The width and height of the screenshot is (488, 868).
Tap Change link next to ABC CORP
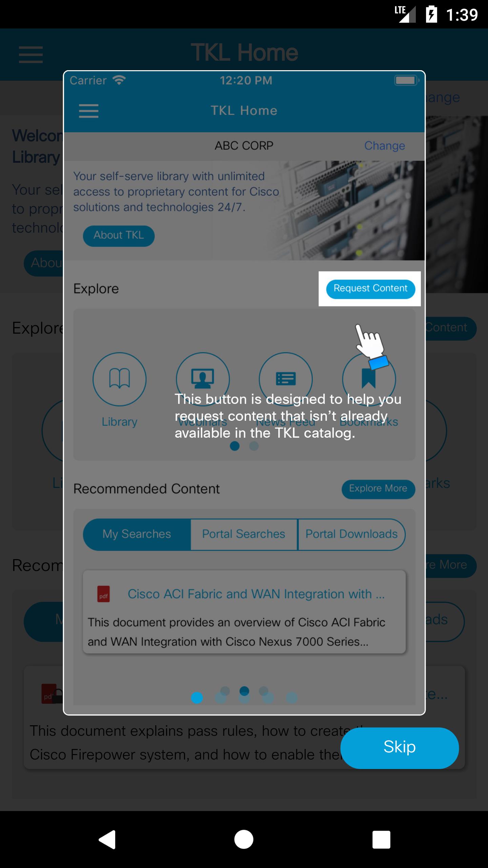tap(385, 146)
